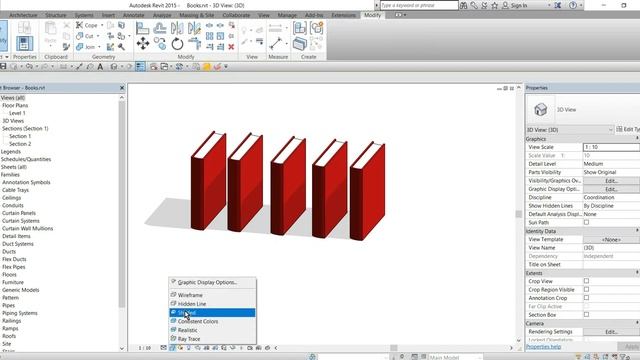Click the View Scale value field

(x=611, y=147)
